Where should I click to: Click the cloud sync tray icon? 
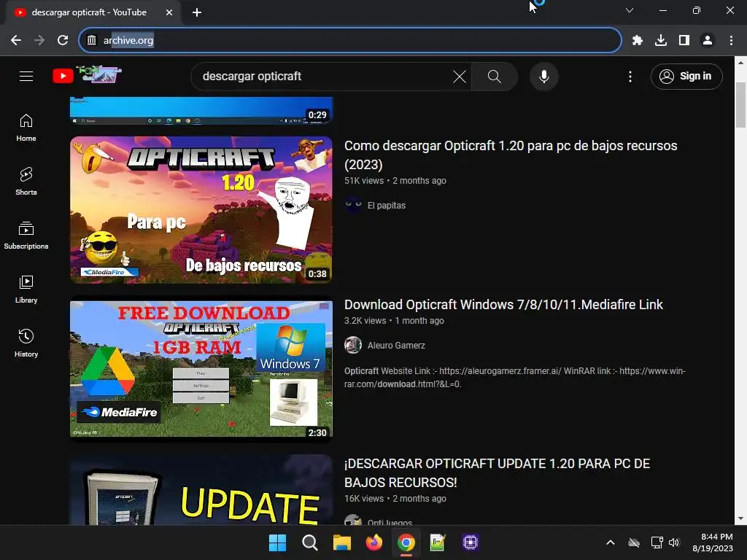point(634,542)
